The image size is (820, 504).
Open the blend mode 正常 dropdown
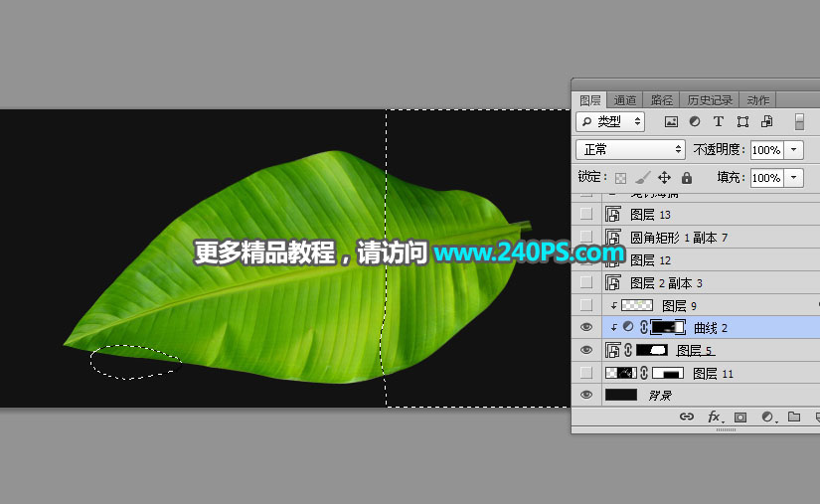[x=632, y=150]
